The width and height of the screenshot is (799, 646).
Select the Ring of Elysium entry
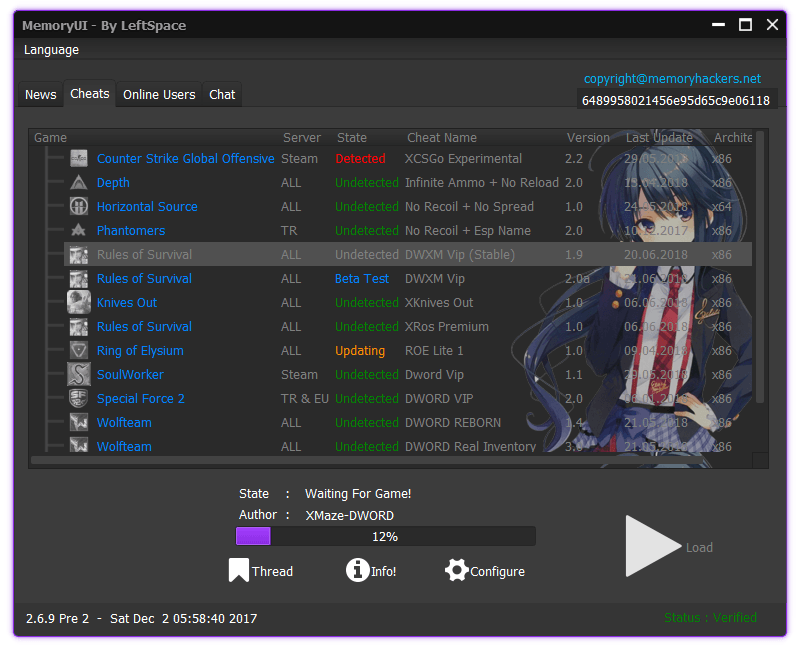pyautogui.click(x=140, y=350)
